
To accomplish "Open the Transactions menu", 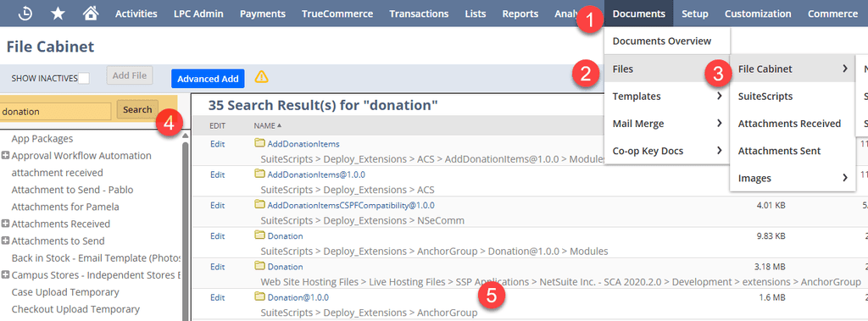I will pyautogui.click(x=419, y=14).
